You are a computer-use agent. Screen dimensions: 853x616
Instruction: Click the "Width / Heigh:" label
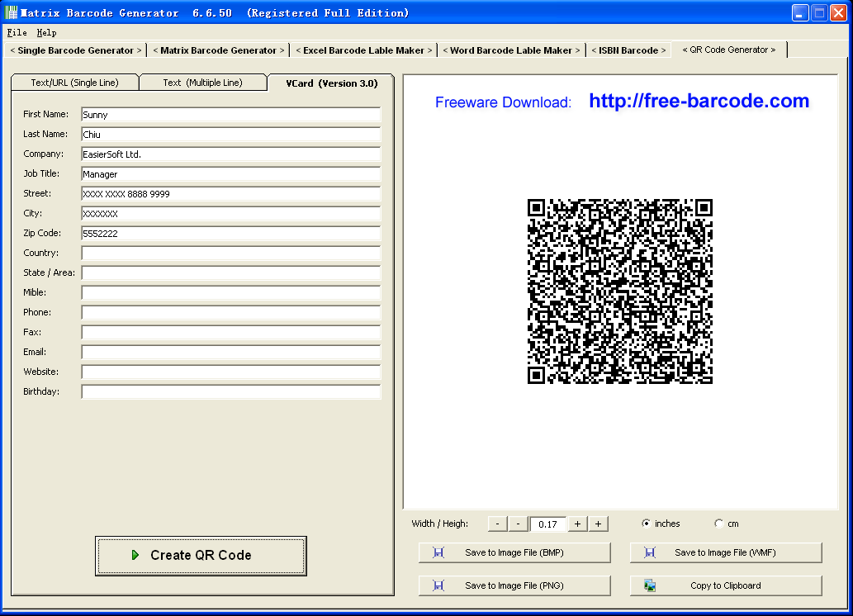click(439, 524)
